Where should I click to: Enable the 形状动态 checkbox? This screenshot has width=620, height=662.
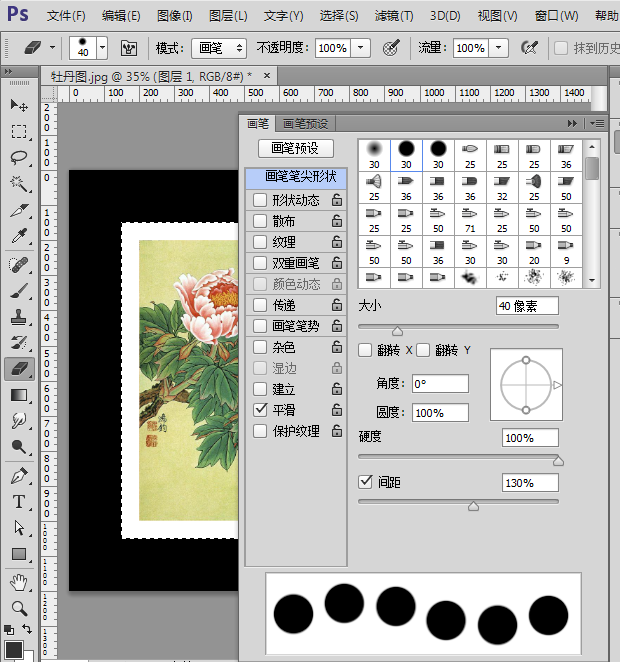[x=260, y=200]
